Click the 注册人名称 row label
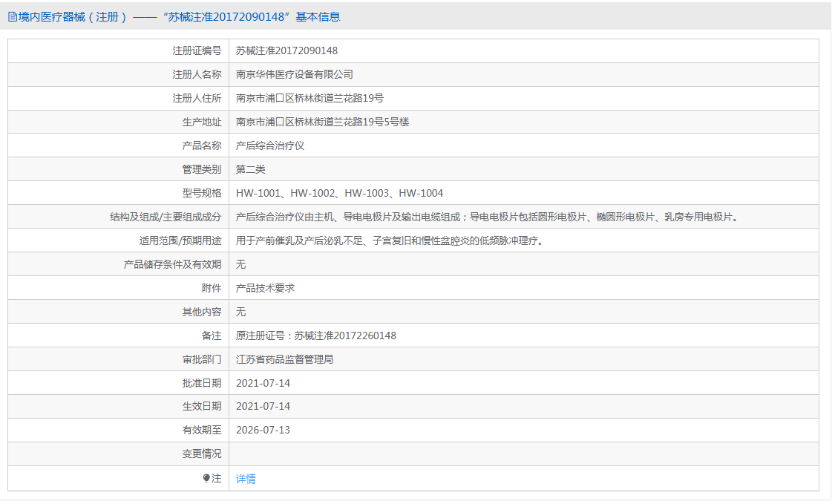Image resolution: width=835 pixels, height=504 pixels. point(197,74)
